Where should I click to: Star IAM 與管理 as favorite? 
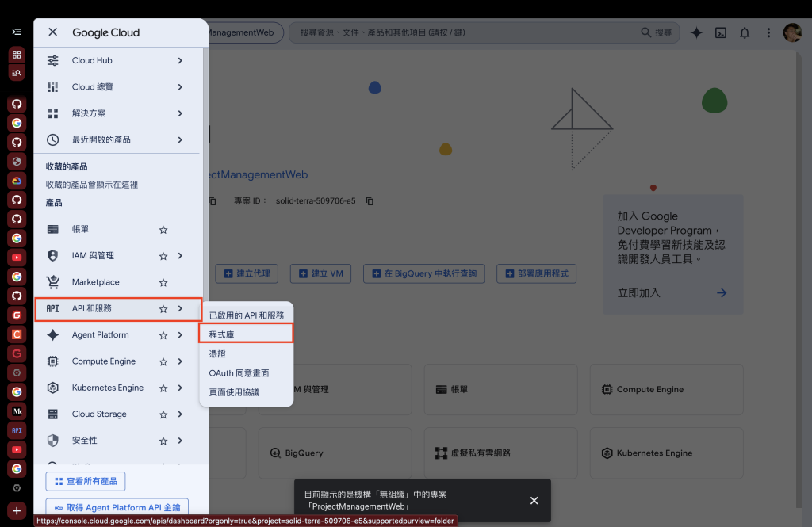(163, 256)
